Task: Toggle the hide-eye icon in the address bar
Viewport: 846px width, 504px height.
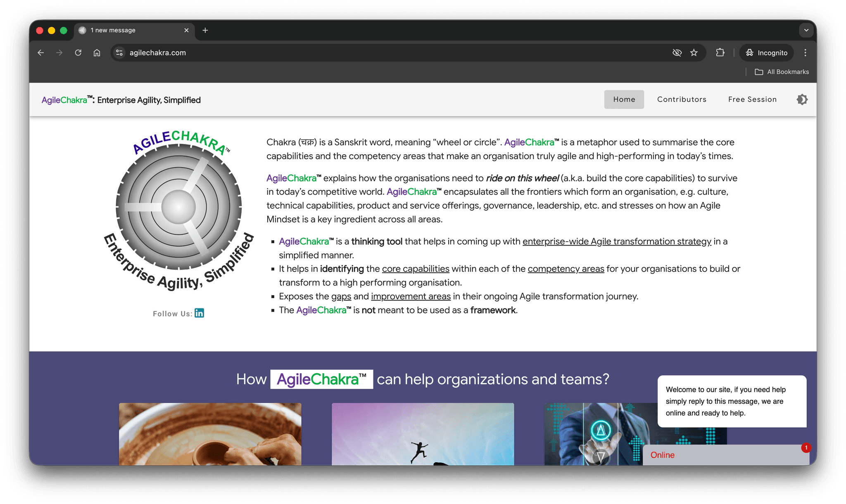Action: pos(677,52)
